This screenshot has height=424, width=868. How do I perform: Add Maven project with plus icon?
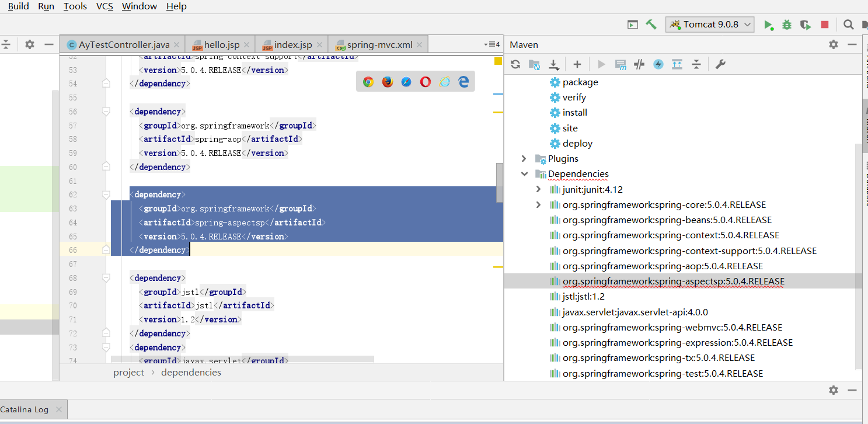click(577, 64)
